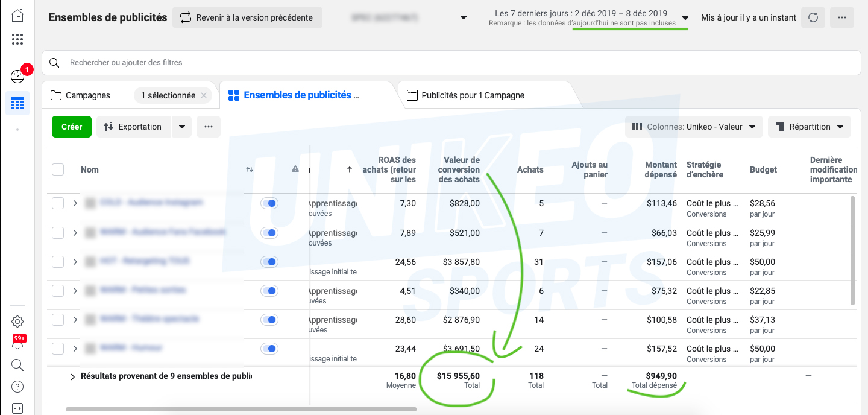Sort by 'Stratégie d'enchère' column header
The height and width of the screenshot is (415, 868).
click(x=705, y=169)
